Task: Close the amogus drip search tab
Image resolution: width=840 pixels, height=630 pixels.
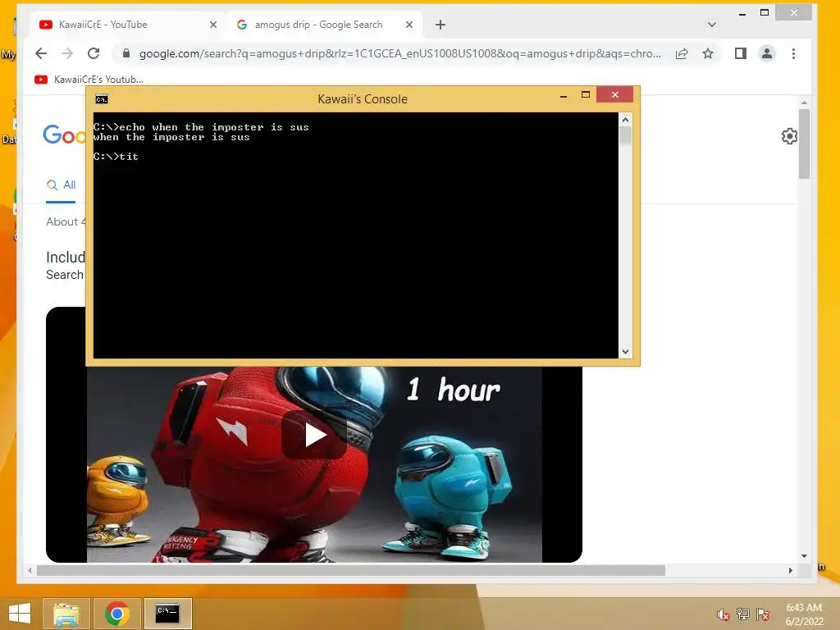Action: [x=409, y=25]
